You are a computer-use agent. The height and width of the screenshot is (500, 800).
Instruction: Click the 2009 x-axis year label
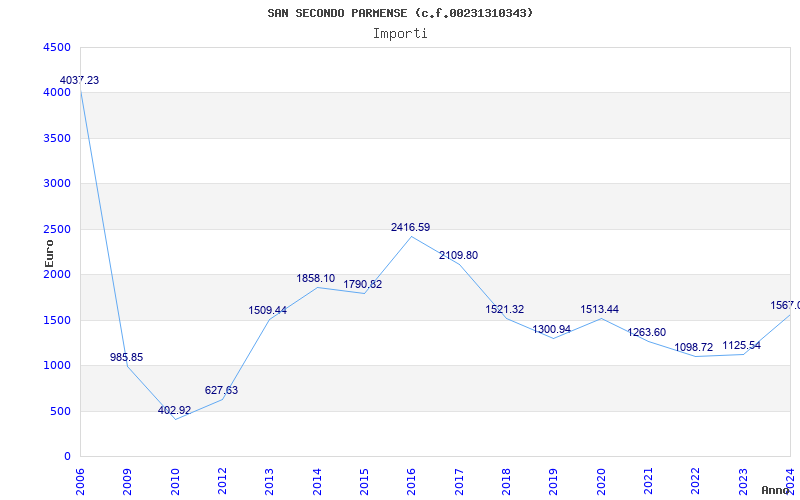coord(127,482)
